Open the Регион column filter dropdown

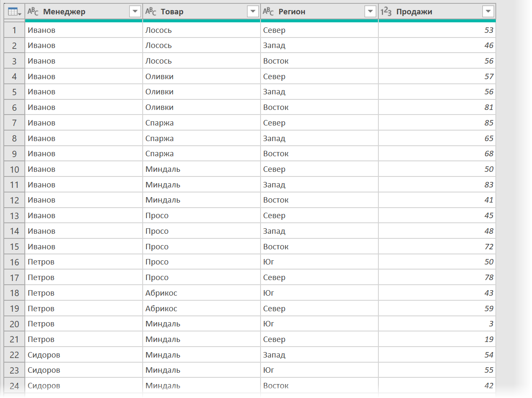pyautogui.click(x=370, y=12)
